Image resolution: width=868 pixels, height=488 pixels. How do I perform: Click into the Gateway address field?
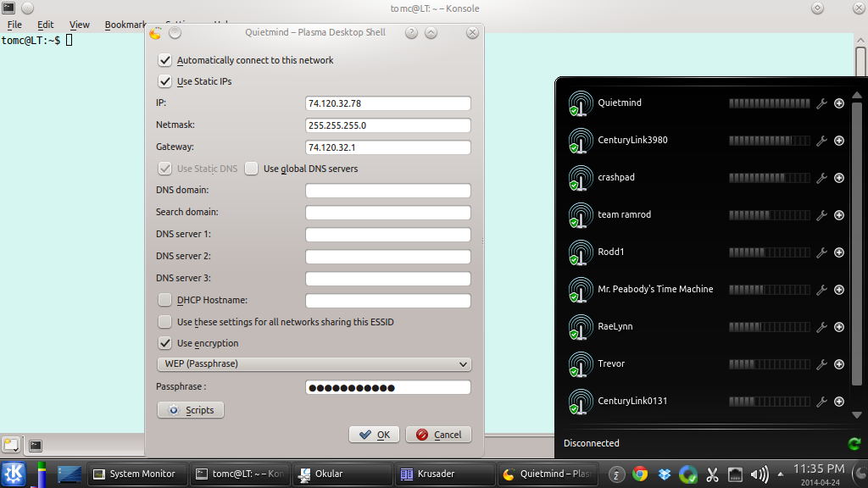coord(387,147)
